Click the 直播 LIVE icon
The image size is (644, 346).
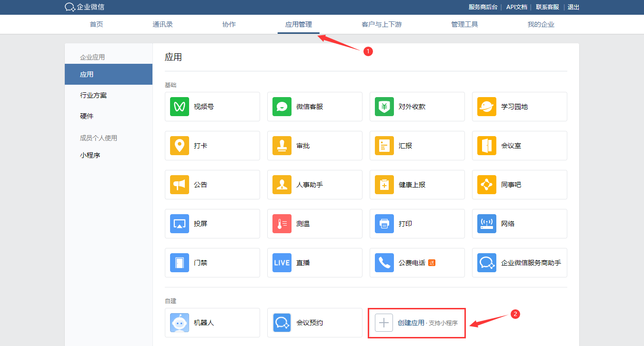[282, 263]
